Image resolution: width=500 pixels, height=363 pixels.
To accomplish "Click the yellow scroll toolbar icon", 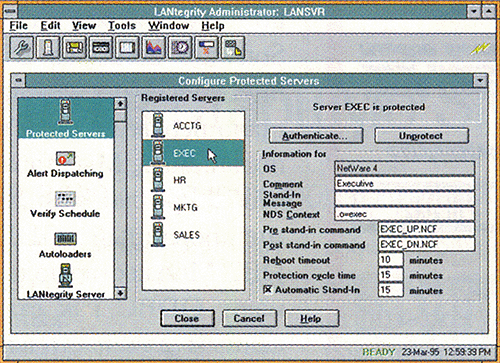I will 74,48.
